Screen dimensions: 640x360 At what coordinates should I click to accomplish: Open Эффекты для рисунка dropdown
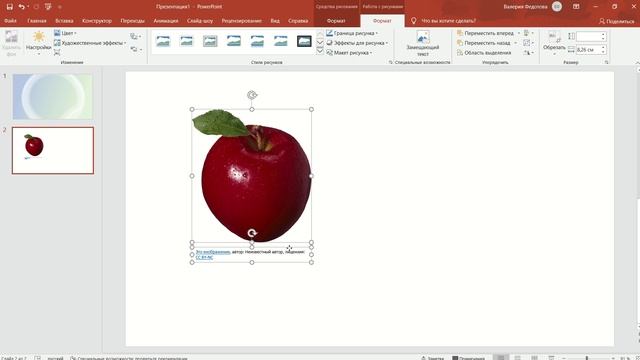[x=357, y=43]
